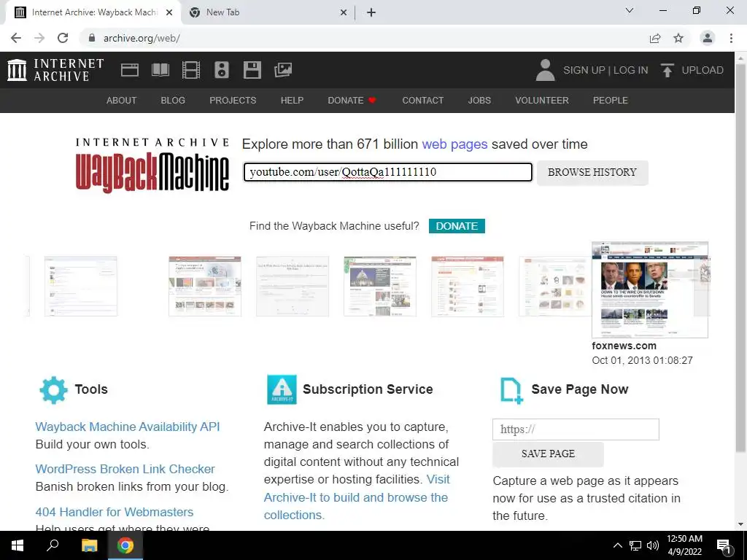Open the PROJECTS menu item
The image size is (747, 560).
[233, 101]
